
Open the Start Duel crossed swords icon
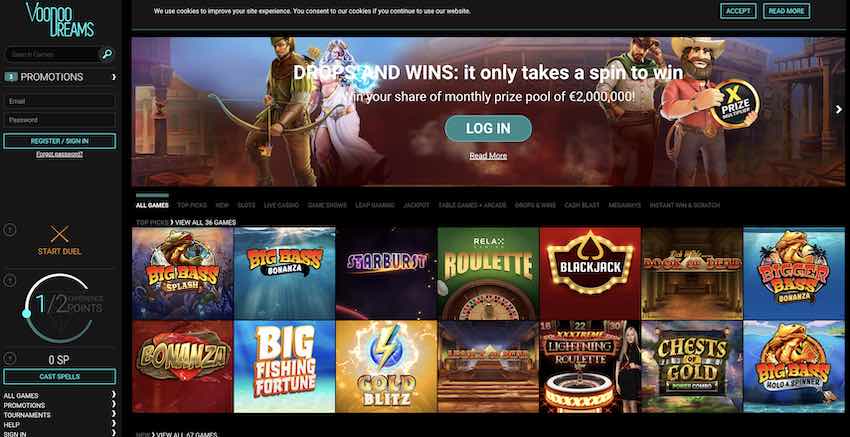point(60,234)
